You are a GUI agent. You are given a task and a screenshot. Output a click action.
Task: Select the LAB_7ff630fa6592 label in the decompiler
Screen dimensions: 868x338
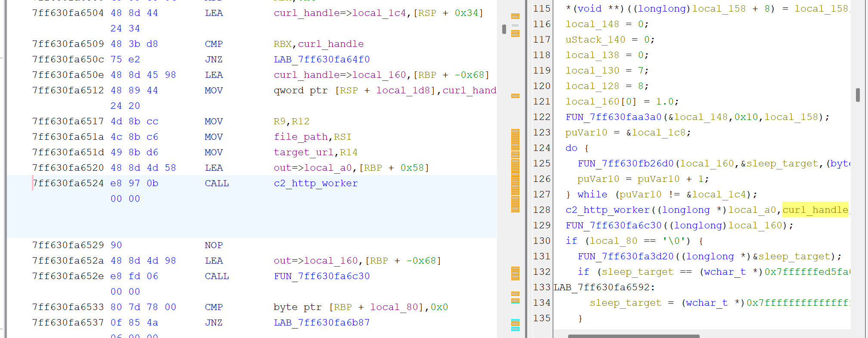[602, 287]
